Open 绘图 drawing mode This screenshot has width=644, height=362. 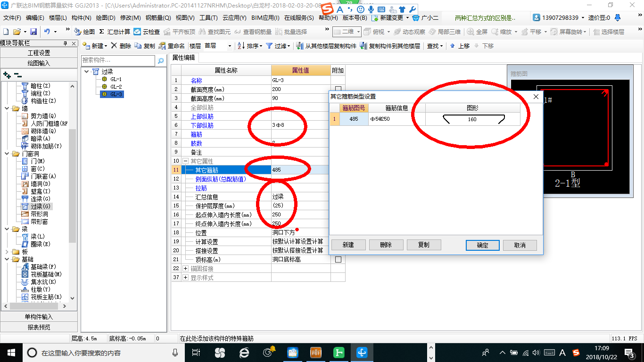tap(84, 32)
